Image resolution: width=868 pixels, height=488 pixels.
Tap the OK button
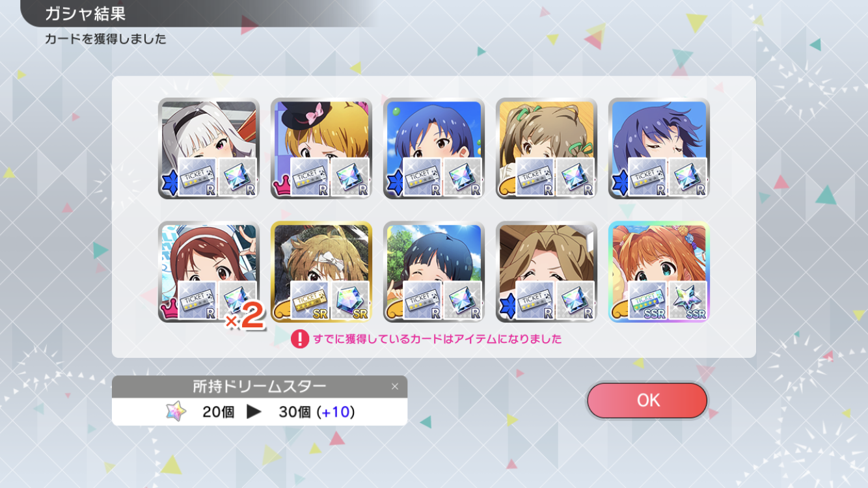pos(647,400)
